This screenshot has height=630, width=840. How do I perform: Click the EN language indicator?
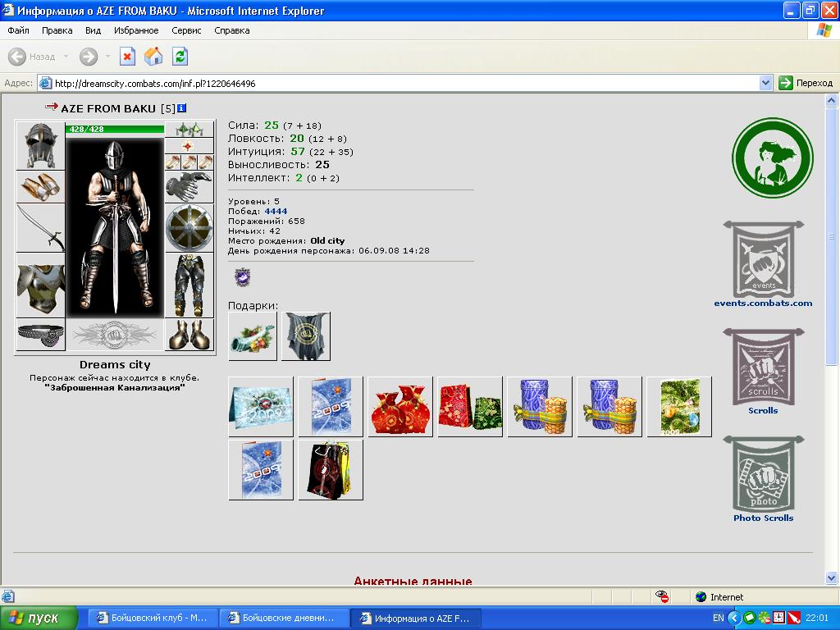point(719,619)
